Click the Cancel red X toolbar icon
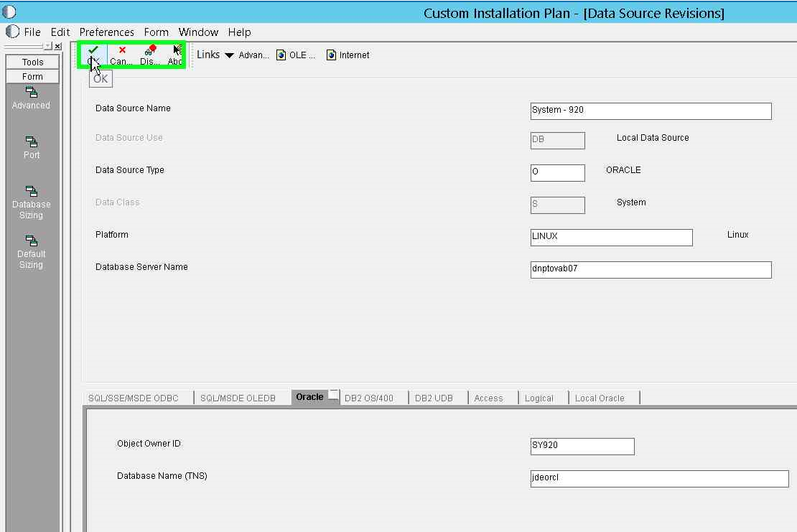The height and width of the screenshot is (532, 797). click(x=121, y=54)
